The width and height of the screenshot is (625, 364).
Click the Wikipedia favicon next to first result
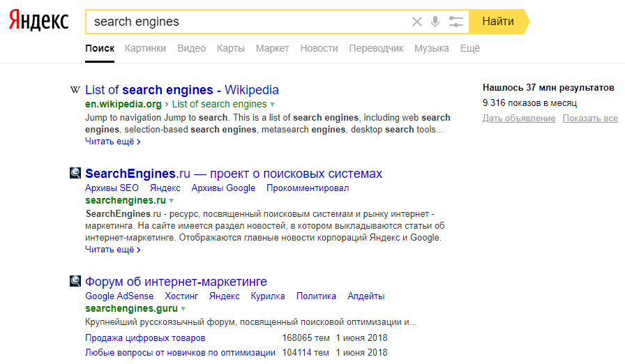(75, 90)
